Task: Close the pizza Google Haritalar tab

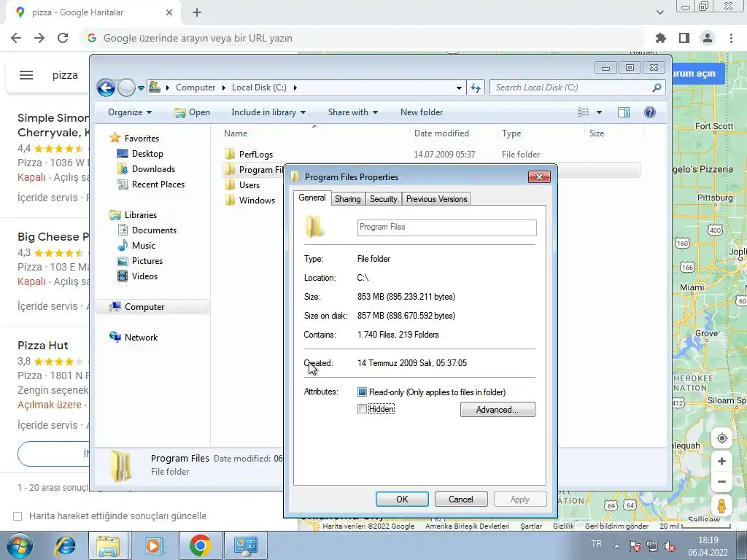Action: point(169,12)
